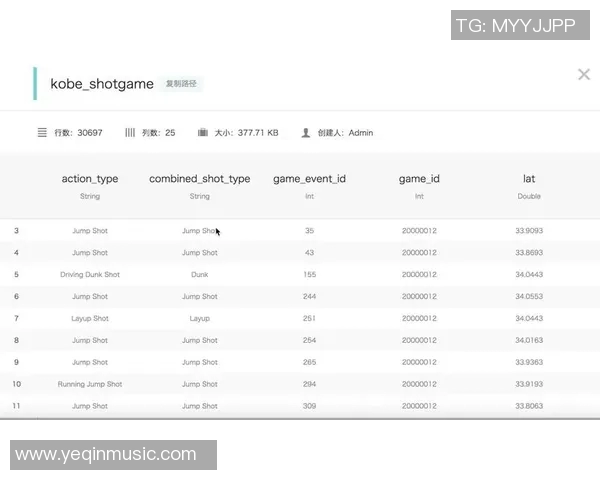Click the Dunk cell under combined_shot_type
Screen dimensions: 600x480
(200, 275)
